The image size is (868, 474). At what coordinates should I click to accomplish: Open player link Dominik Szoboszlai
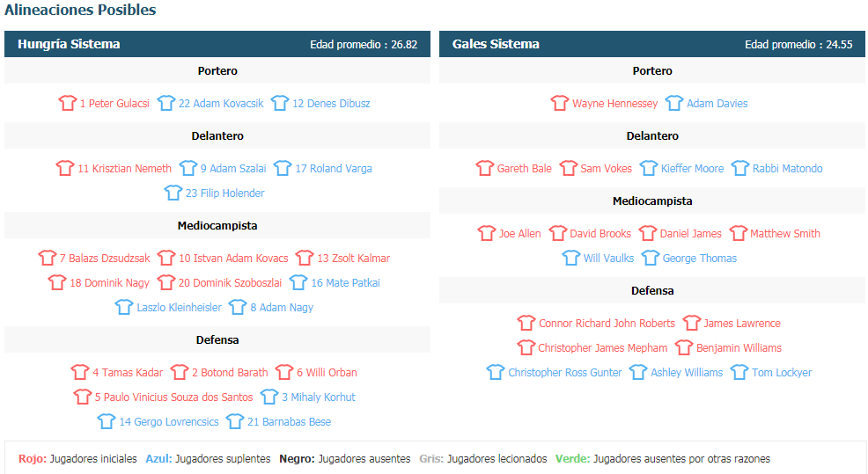230,283
